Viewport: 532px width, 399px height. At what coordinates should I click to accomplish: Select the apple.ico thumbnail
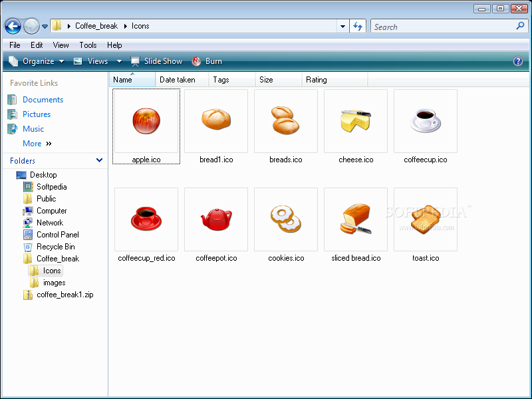point(146,121)
